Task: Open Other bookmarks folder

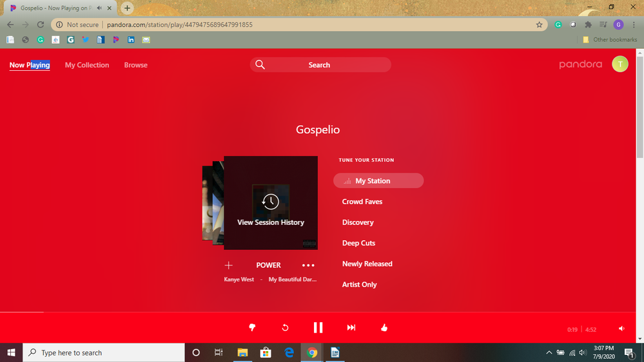Action: (610, 40)
